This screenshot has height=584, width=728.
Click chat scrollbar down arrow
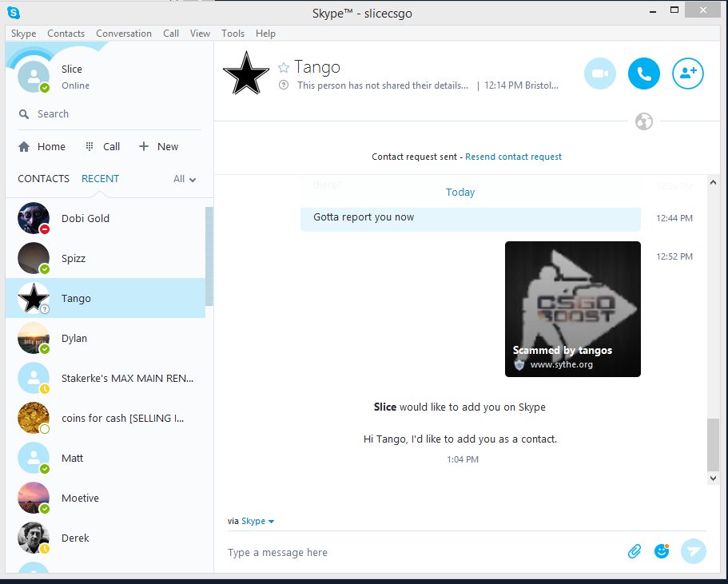pos(713,478)
